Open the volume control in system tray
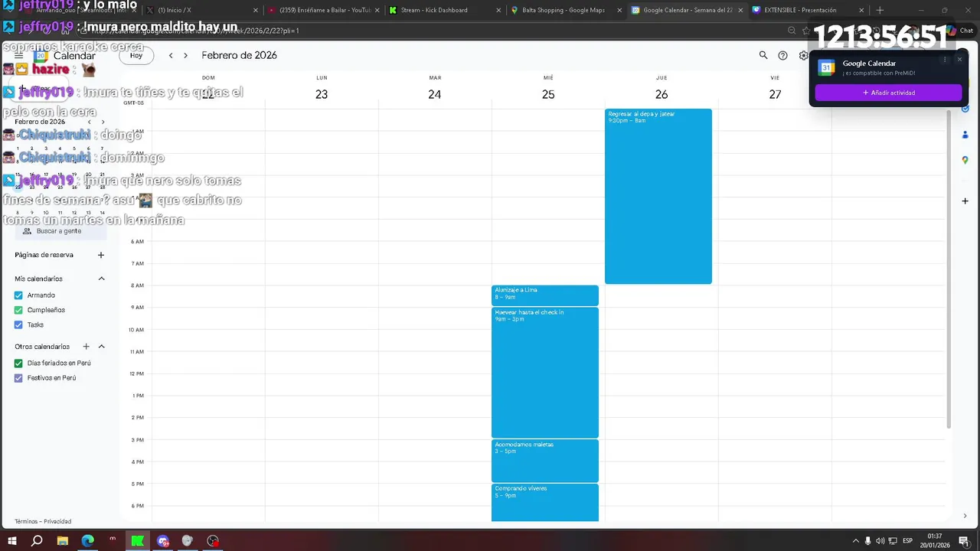The image size is (980, 551). (880, 541)
